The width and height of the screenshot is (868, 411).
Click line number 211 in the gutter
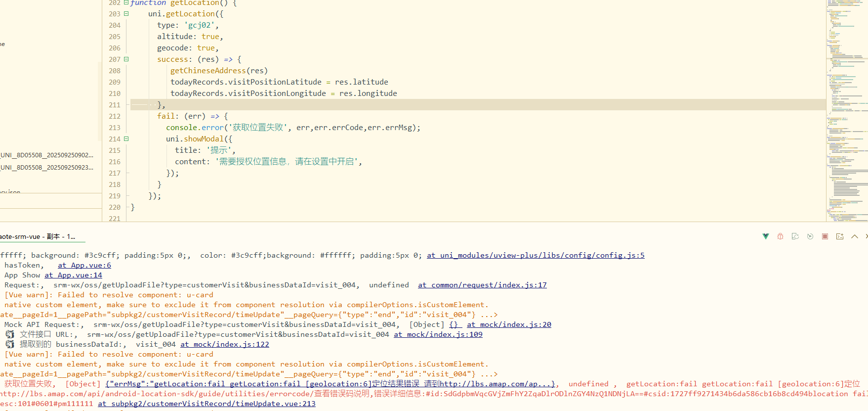coord(115,105)
